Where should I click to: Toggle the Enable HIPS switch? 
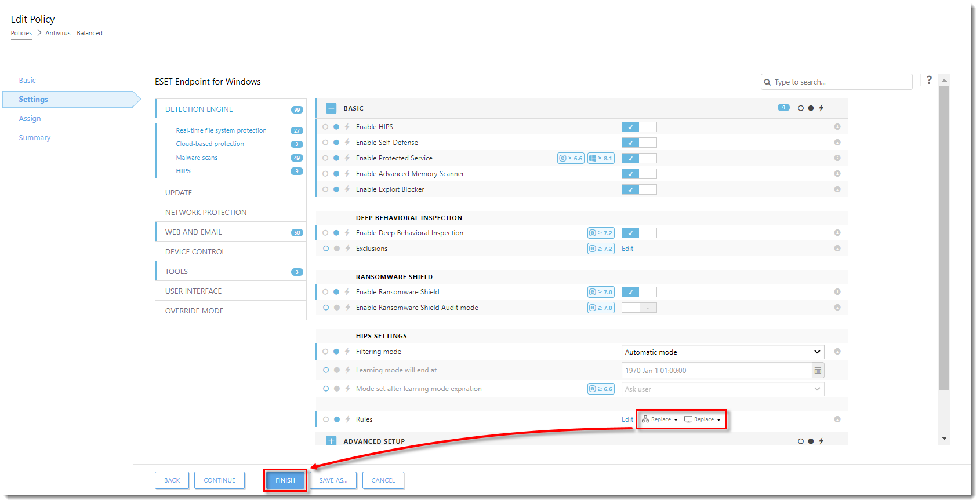click(x=638, y=127)
